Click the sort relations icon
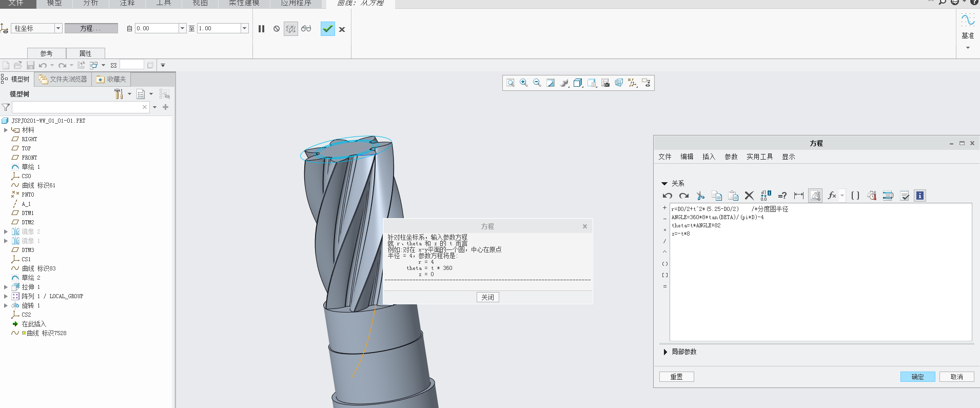This screenshot has height=408, width=980. tap(888, 196)
